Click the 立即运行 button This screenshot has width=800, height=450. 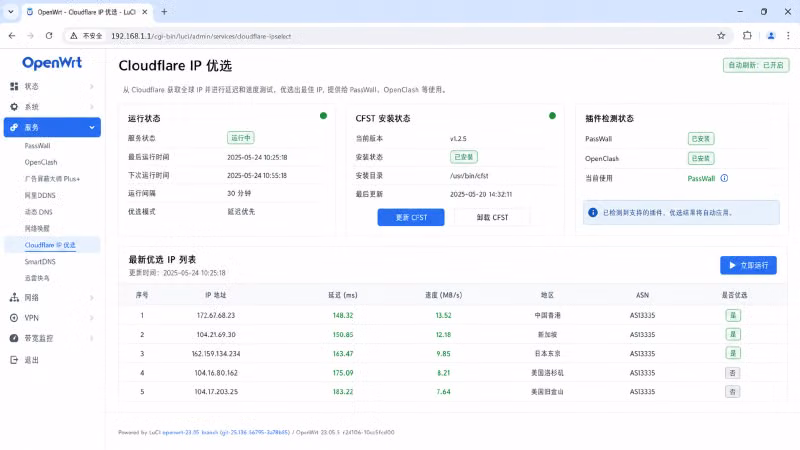(x=748, y=265)
